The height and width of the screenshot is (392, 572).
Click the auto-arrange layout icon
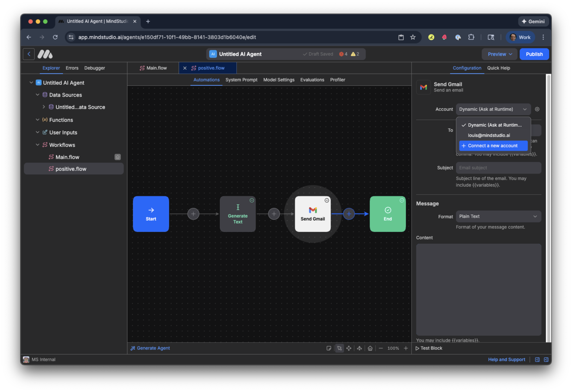click(359, 348)
